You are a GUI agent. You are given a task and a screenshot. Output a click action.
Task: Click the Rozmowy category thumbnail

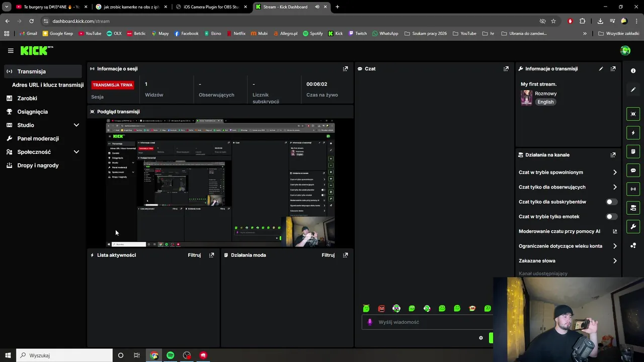[526, 98]
